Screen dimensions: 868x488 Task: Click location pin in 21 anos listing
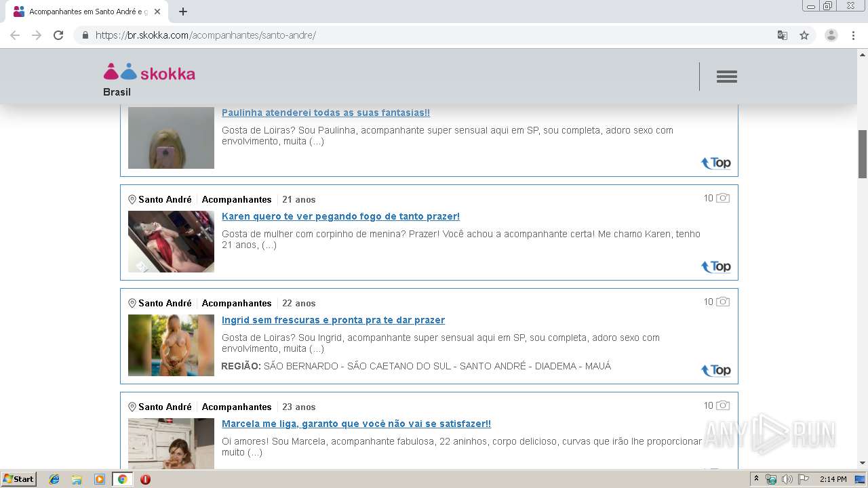click(132, 200)
